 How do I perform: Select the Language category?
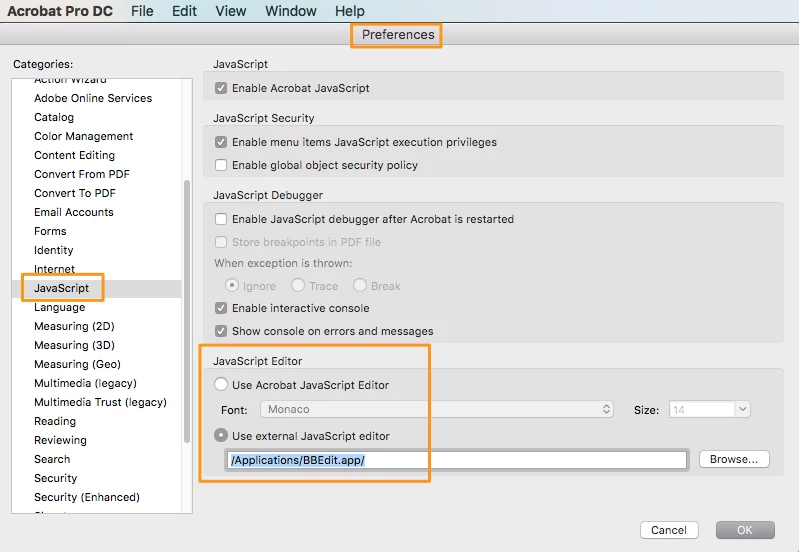(60, 307)
